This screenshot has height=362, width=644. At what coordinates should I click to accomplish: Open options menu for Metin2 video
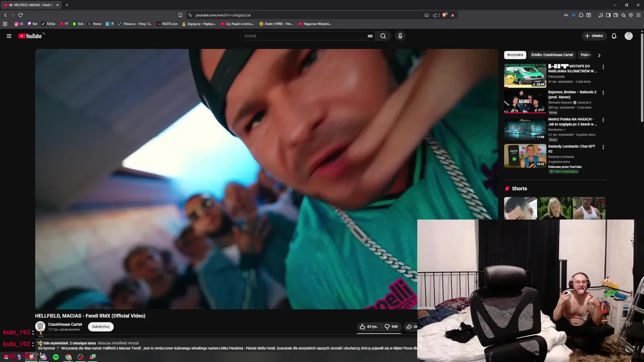[603, 120]
